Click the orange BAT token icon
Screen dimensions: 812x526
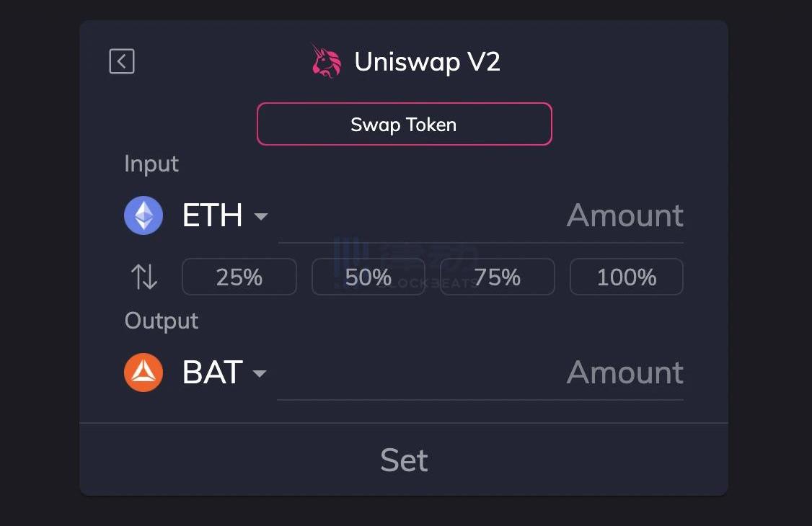coord(144,373)
